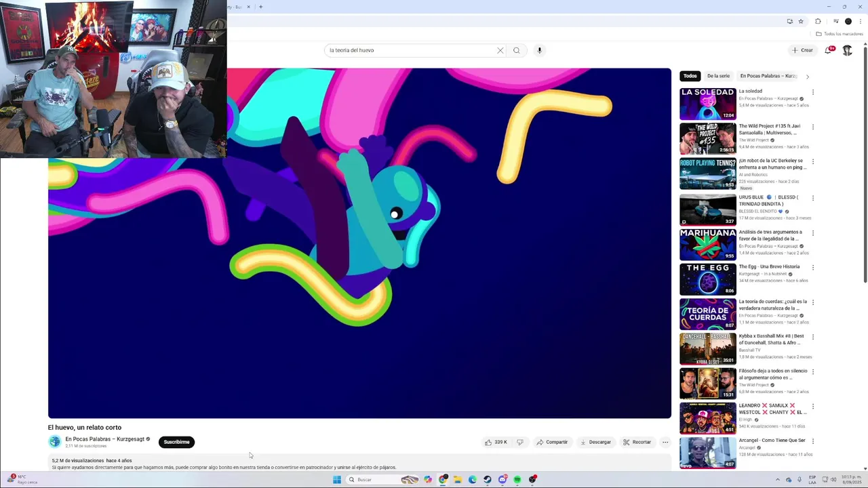Show hidden system tray icons chevron

[x=778, y=480]
